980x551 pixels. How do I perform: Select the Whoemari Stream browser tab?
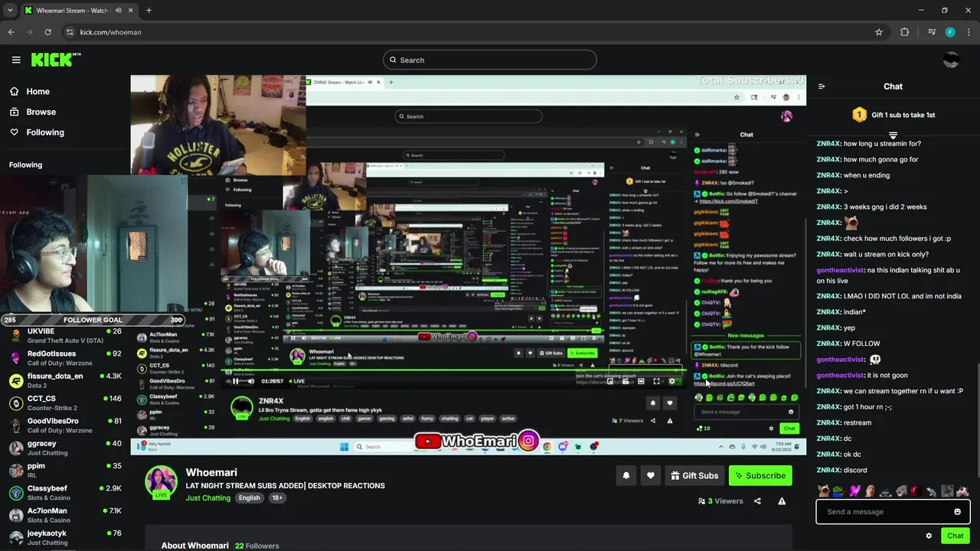78,11
